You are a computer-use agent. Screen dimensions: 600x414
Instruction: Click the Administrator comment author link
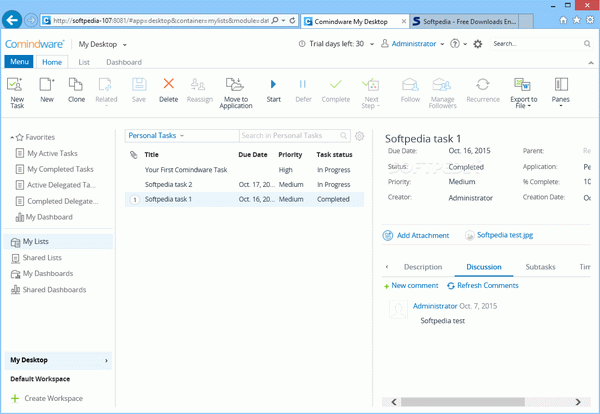click(x=435, y=306)
